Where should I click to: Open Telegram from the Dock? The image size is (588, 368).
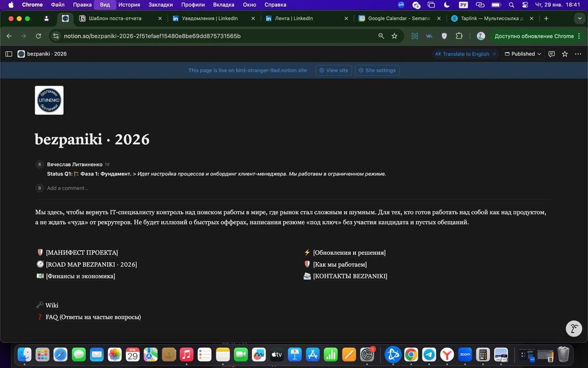point(428,354)
